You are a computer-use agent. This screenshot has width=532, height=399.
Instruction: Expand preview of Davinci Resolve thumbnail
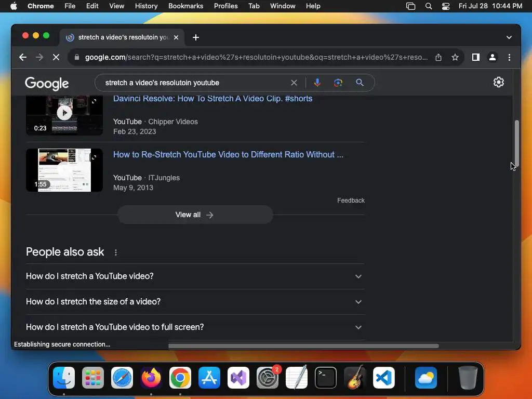[94, 101]
